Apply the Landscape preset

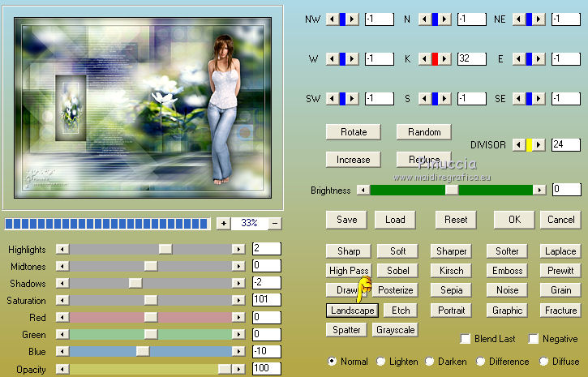coord(353,311)
